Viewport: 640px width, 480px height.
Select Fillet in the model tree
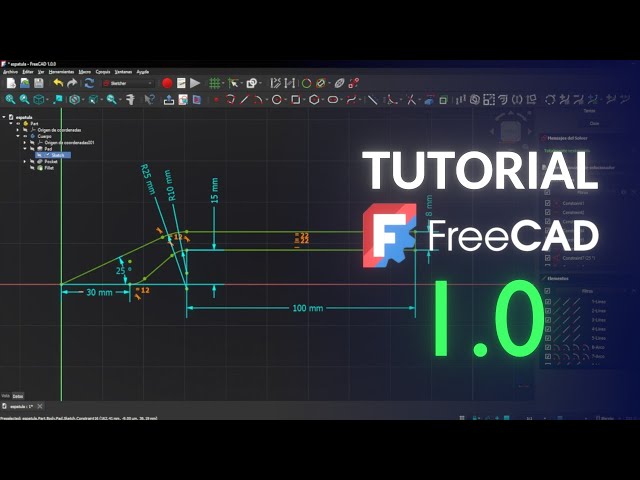[49, 168]
